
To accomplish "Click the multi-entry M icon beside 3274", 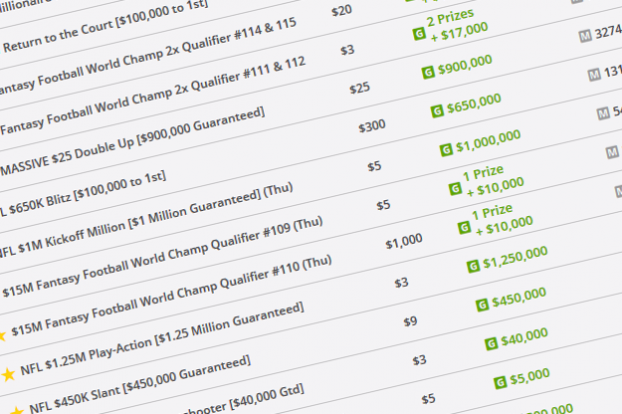I will pos(585,36).
